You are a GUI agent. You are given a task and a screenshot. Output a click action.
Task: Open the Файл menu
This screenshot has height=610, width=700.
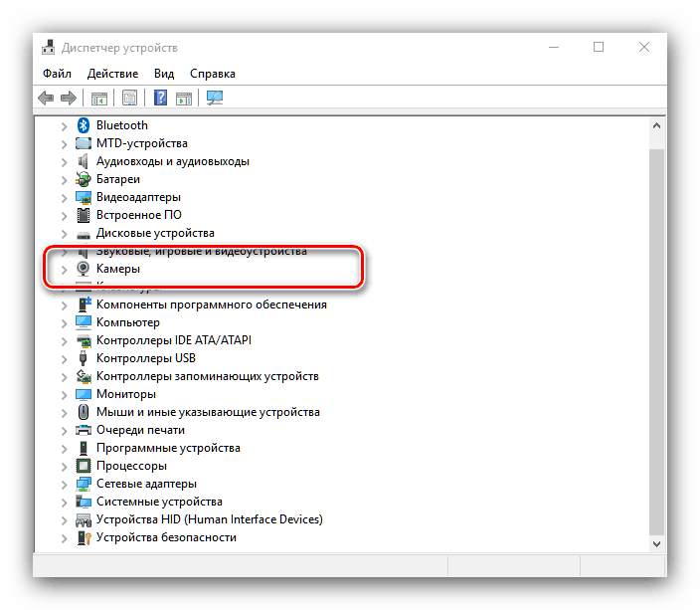pyautogui.click(x=57, y=74)
